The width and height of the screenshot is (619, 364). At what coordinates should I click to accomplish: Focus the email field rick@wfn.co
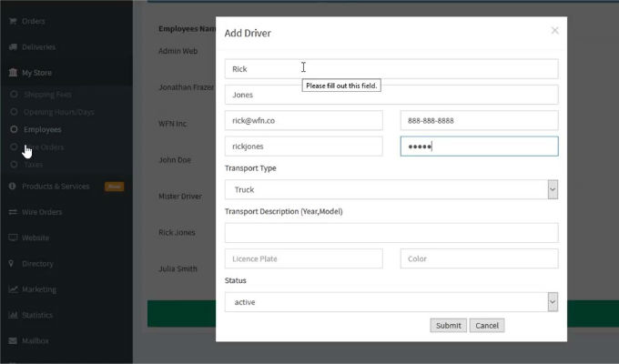click(x=303, y=120)
